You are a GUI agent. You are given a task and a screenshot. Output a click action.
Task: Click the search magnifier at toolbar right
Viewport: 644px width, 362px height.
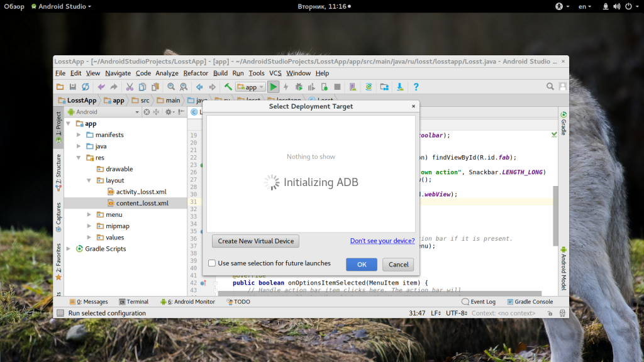[550, 87]
